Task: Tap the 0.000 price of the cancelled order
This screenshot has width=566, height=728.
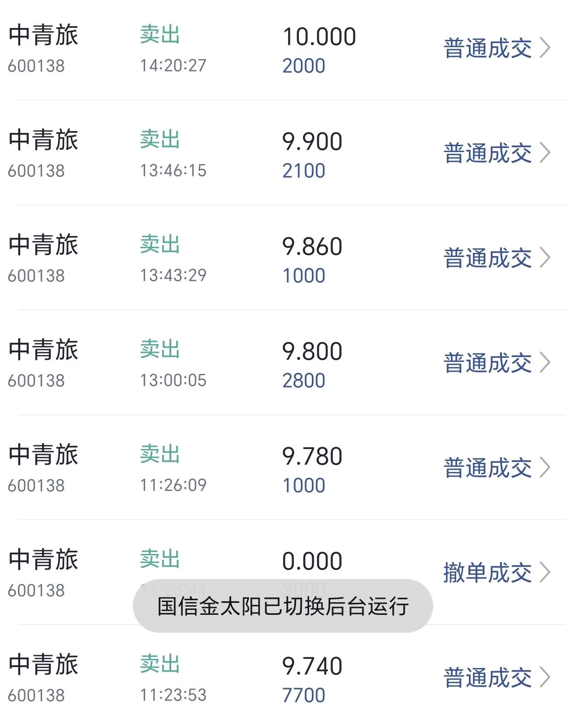Action: pos(312,561)
